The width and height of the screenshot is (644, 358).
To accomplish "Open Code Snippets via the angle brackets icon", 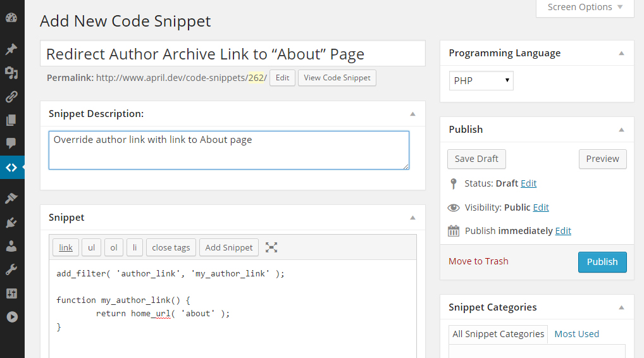I will coord(11,168).
